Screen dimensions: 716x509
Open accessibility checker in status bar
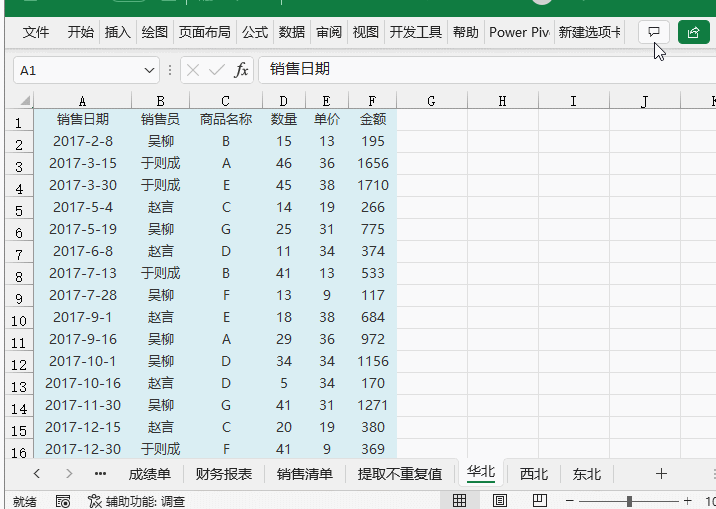136,501
